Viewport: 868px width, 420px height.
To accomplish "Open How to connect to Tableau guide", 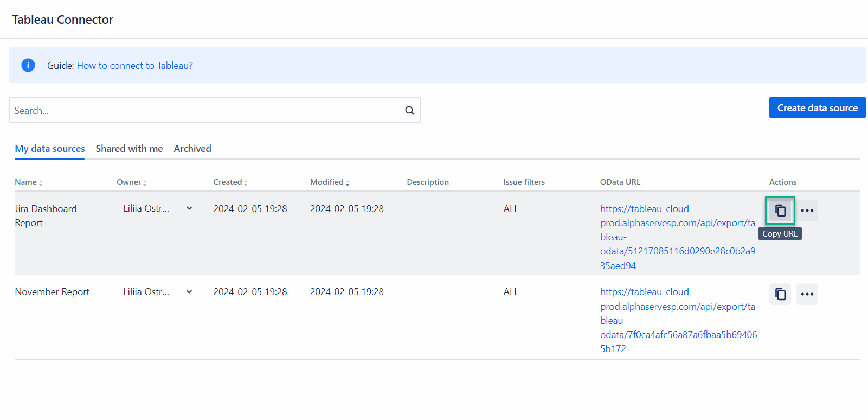I will 135,66.
